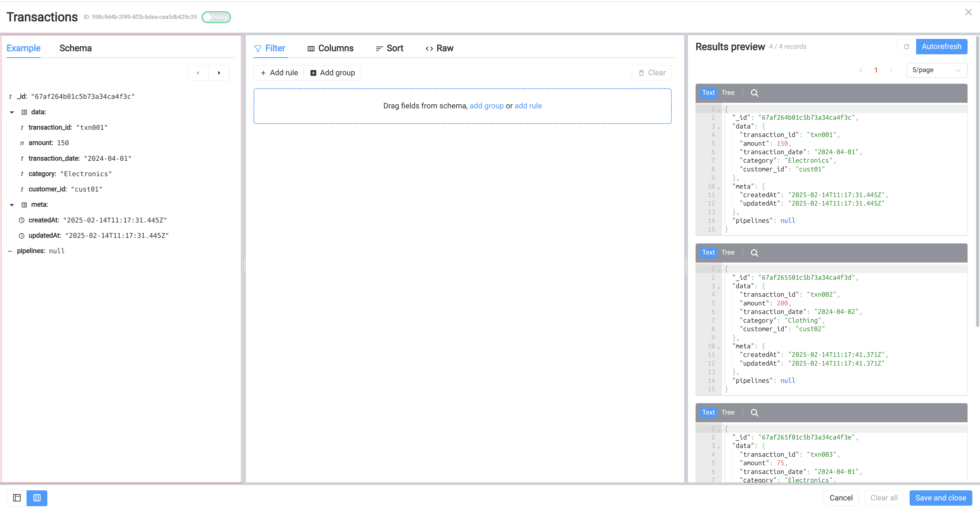Image resolution: width=980 pixels, height=511 pixels.
Task: Switch to the Example tab
Action: 23,48
